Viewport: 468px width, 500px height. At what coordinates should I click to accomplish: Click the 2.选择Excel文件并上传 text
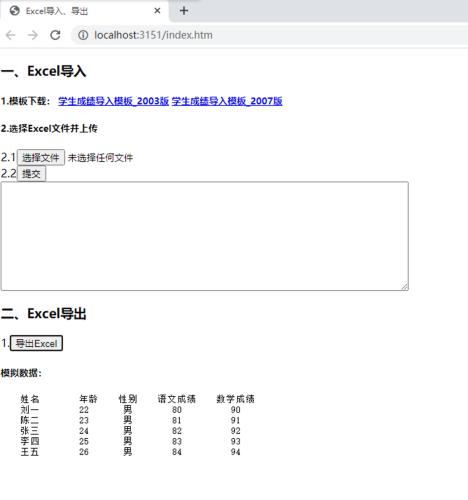(49, 129)
